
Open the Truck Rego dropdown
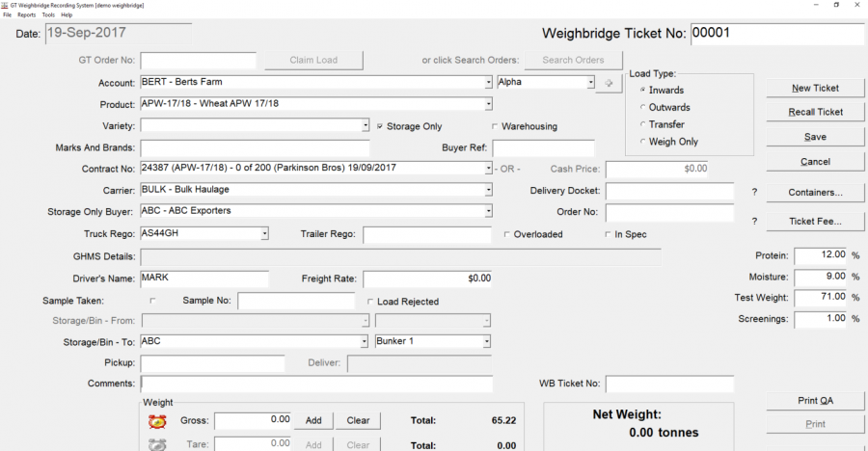coord(264,234)
